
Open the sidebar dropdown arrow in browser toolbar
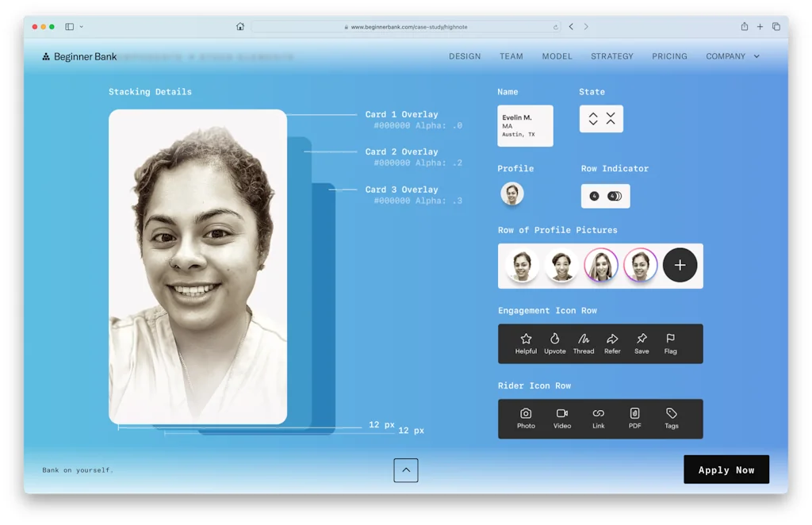[81, 27]
